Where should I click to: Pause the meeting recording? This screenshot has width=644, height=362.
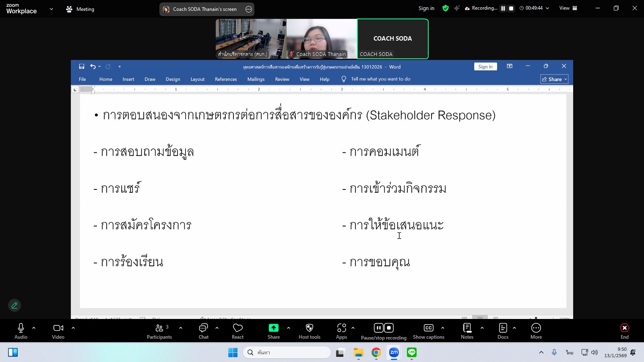(378, 327)
